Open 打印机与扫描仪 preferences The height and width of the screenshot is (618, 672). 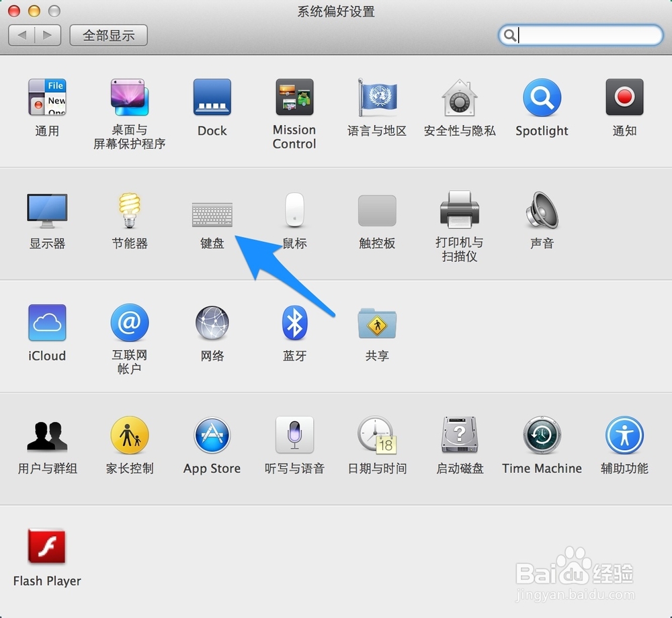click(460, 210)
